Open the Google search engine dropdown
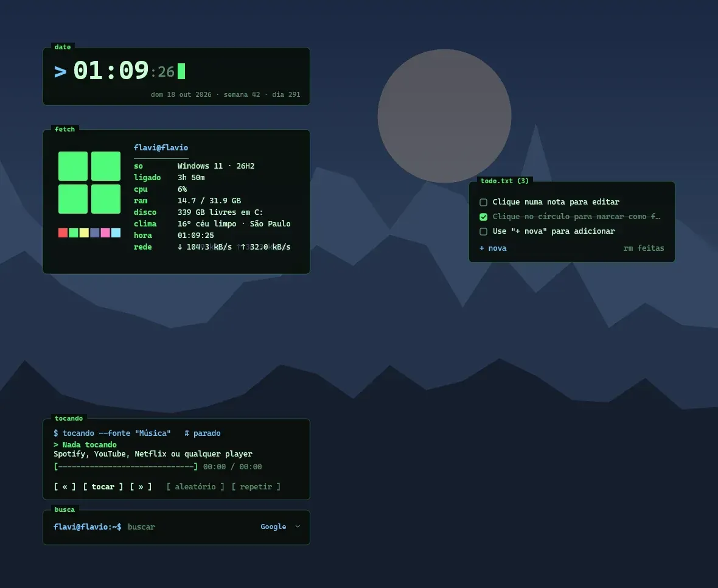This screenshot has height=588, width=718. click(281, 527)
